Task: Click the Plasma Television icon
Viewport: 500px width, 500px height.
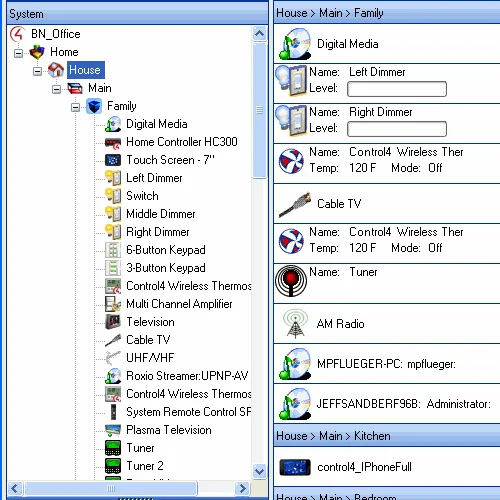Action: pos(113,430)
